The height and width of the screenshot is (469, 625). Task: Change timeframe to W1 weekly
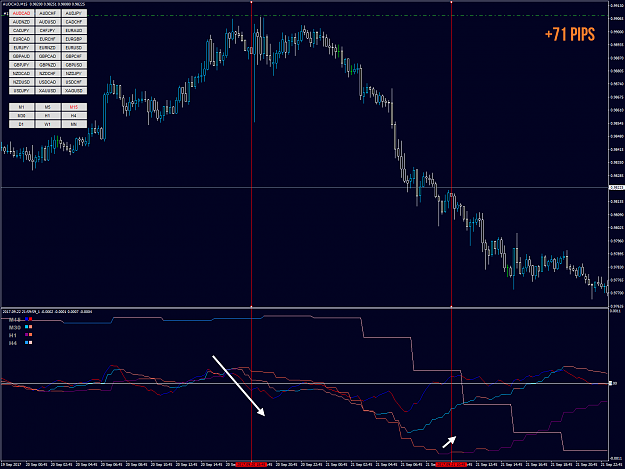pos(47,124)
